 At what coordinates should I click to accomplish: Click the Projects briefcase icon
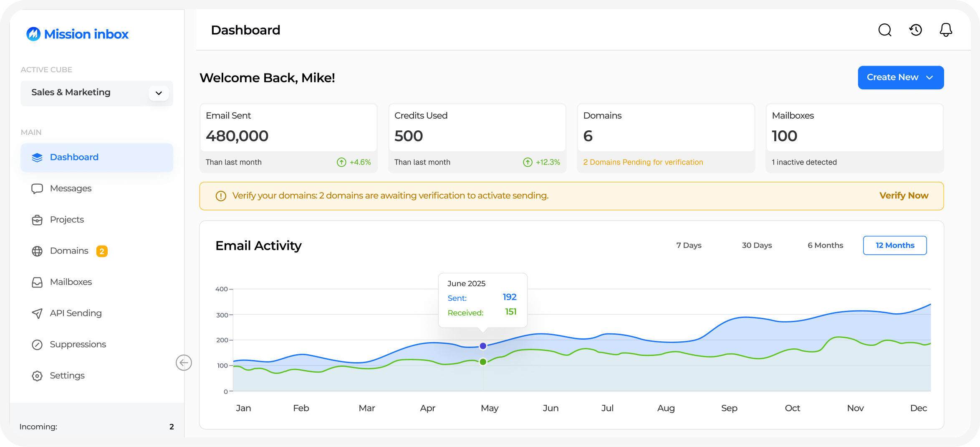(x=38, y=219)
